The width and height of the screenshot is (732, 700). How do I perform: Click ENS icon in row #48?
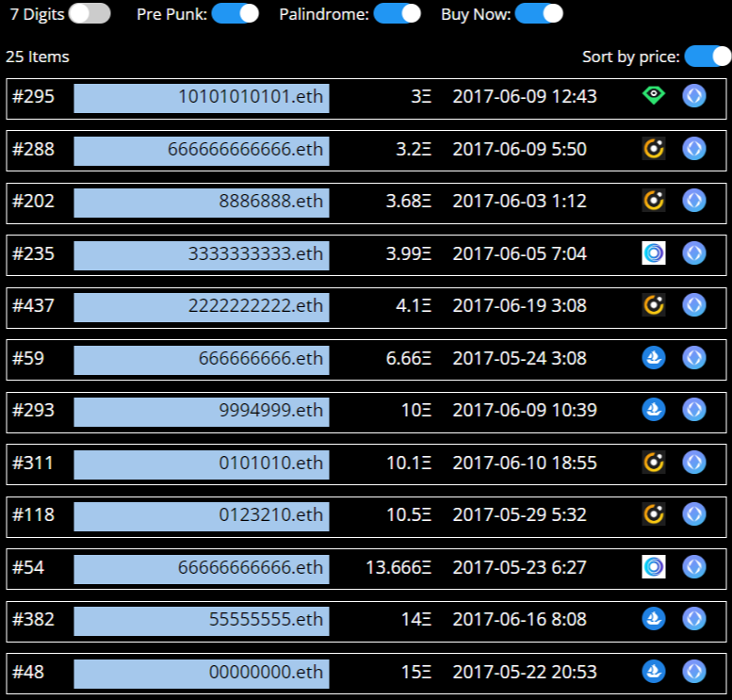tap(694, 672)
